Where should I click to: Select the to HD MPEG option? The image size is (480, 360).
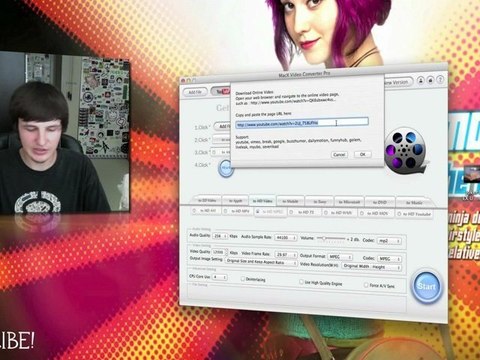270,212
